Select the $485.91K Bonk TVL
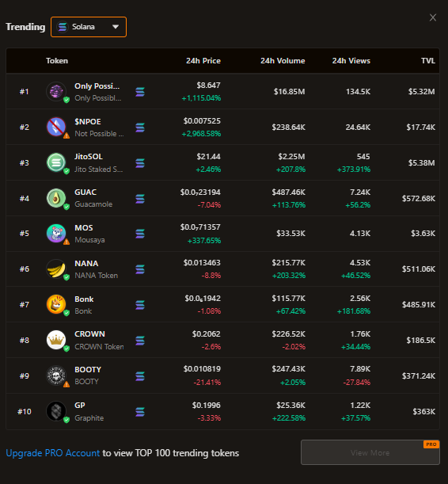 coord(419,305)
